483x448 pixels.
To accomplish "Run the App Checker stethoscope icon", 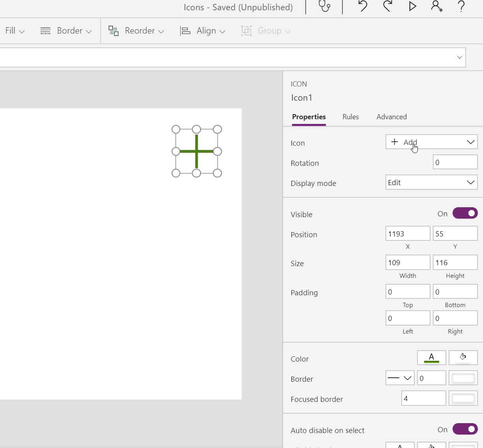I will click(324, 7).
